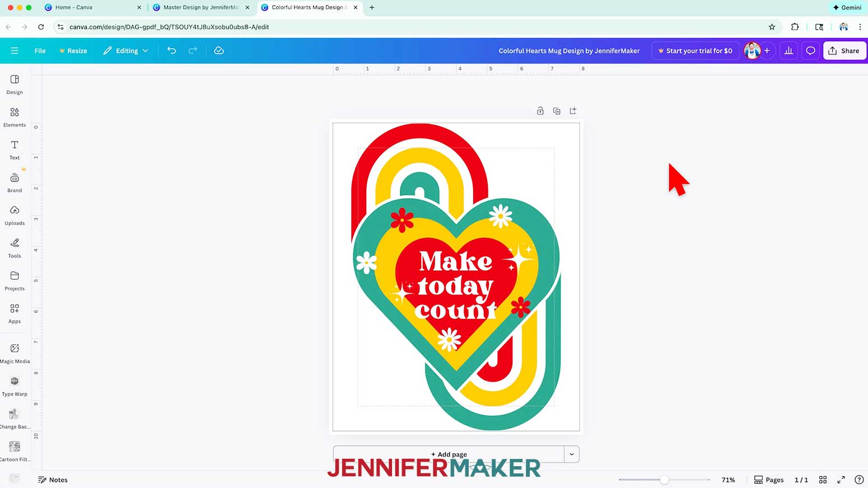
Task: Open the Elements panel
Action: click(x=15, y=117)
